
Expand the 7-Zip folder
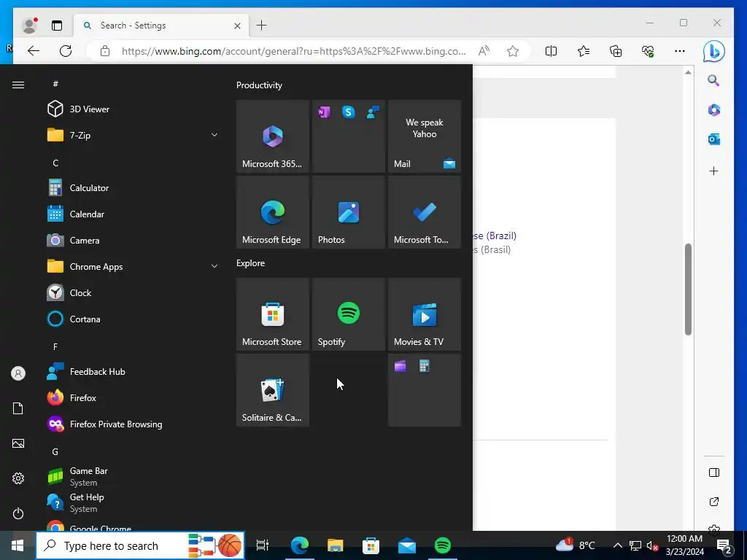[x=133, y=135]
